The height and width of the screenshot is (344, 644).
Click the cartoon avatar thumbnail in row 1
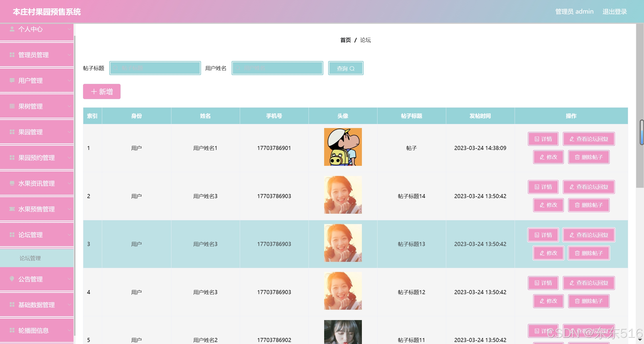point(343,147)
